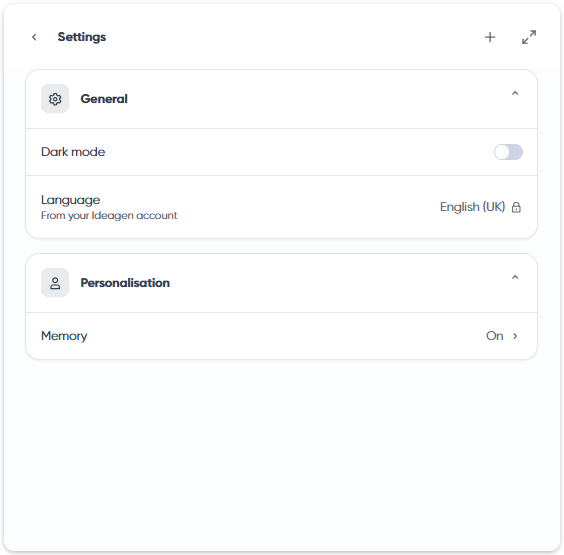Go back using the left arrow icon
This screenshot has width=564, height=555.
pos(34,37)
